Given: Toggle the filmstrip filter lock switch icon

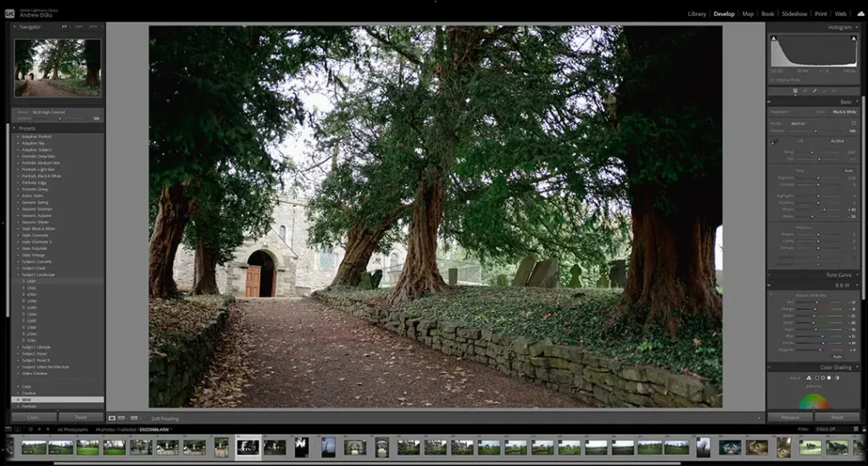Looking at the screenshot, I should point(856,429).
